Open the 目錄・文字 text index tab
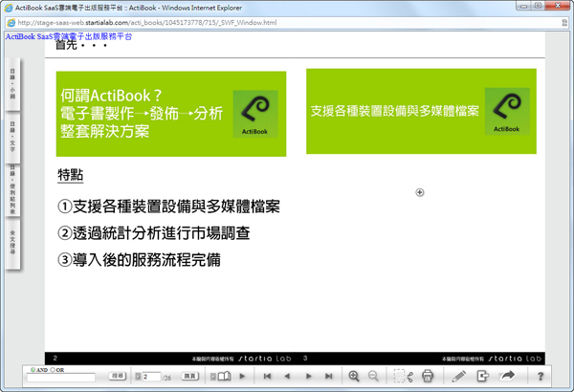This screenshot has height=392, width=574. 12,137
